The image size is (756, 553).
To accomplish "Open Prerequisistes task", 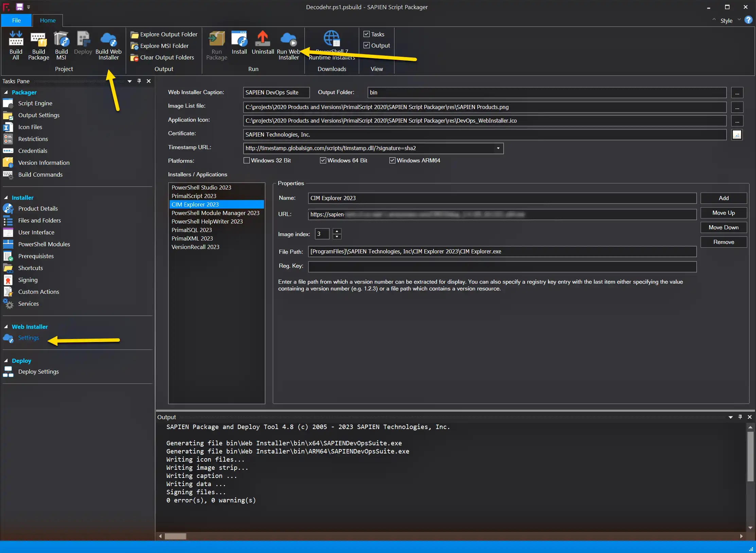I will coord(36,256).
